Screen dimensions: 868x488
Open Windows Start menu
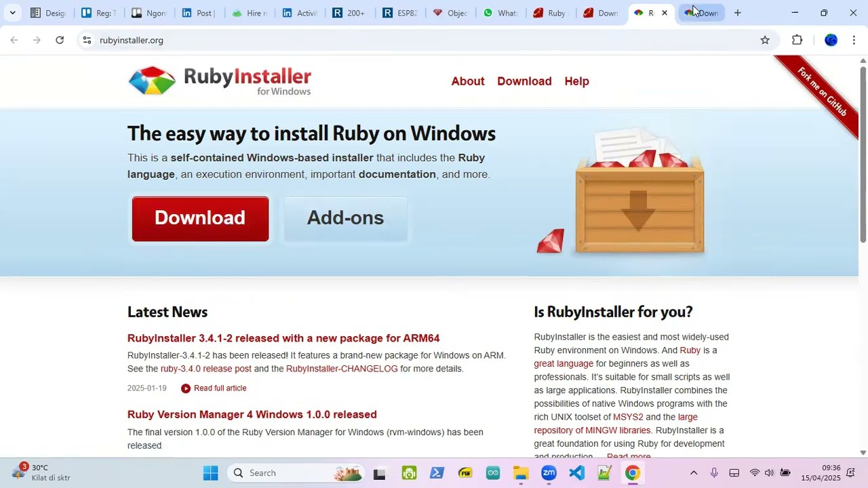(211, 473)
